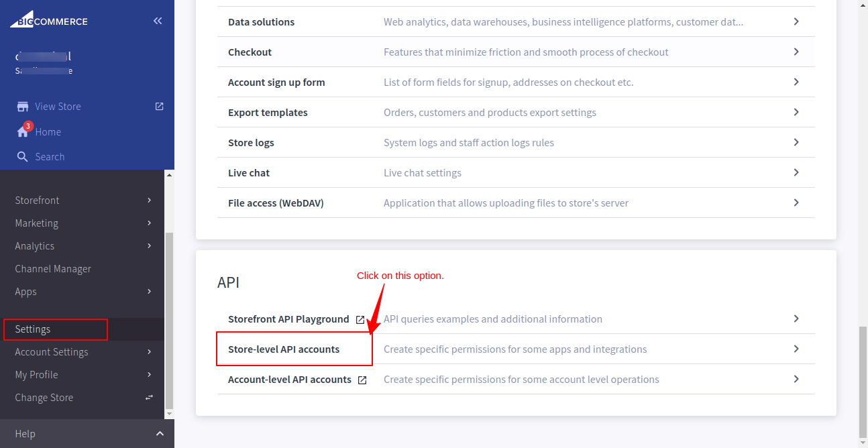Click the sidebar scrollbar thumb

[x=169, y=321]
